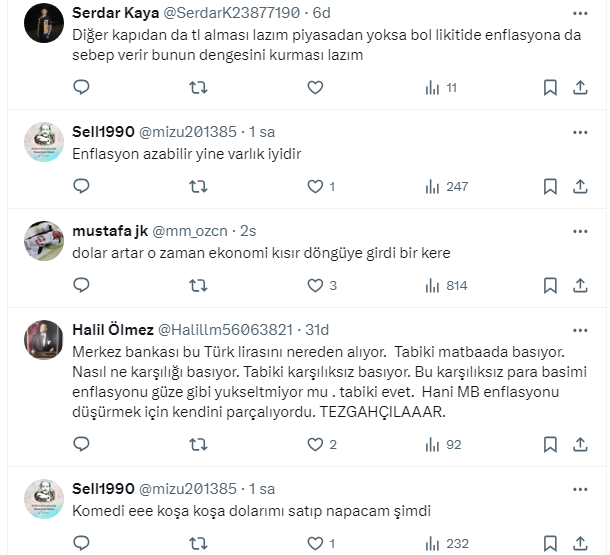Open more options on mustafa jk's tweet

(x=580, y=229)
